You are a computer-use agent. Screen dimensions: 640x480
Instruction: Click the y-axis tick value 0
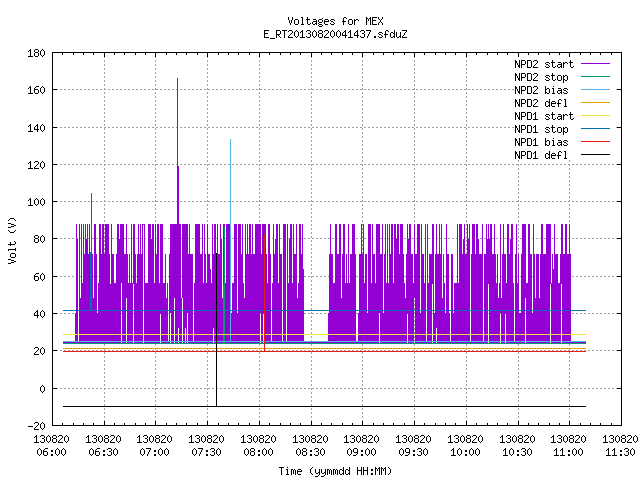pyautogui.click(x=42, y=389)
